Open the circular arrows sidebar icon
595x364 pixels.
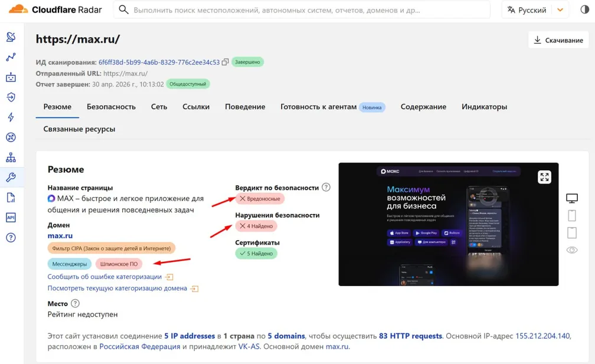pos(11,137)
